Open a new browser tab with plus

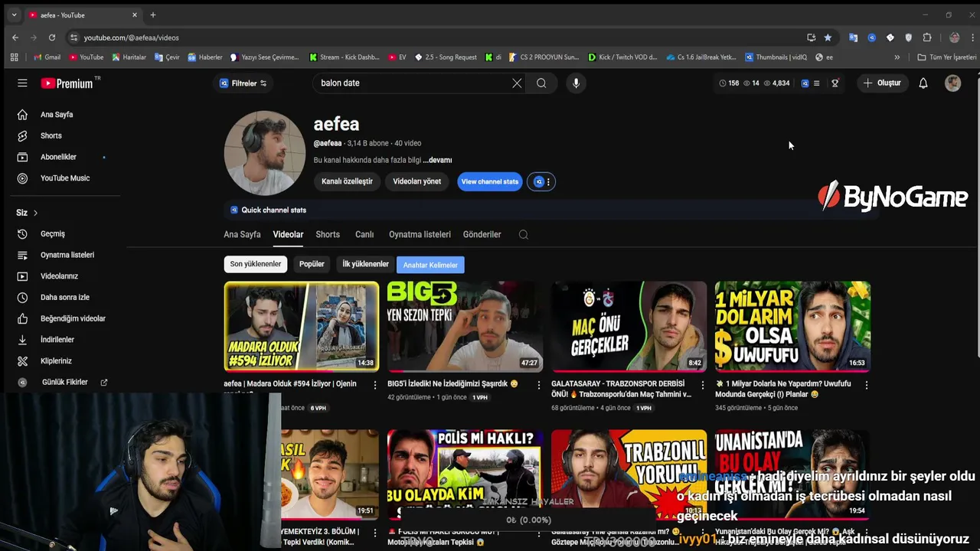pos(152,15)
